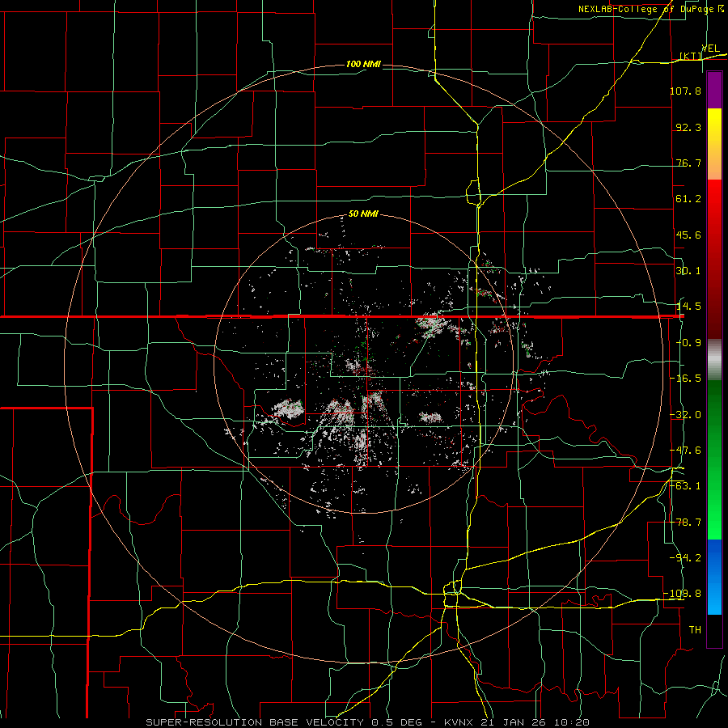The image size is (728, 728).
Task: Click the "100 NMI" range ring label
Action: 363,64
